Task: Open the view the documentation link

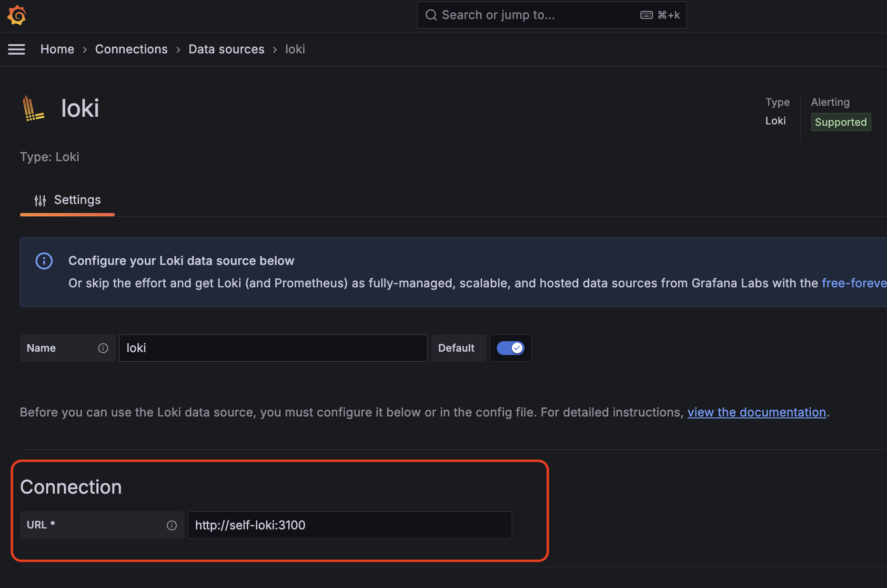Action: [756, 412]
